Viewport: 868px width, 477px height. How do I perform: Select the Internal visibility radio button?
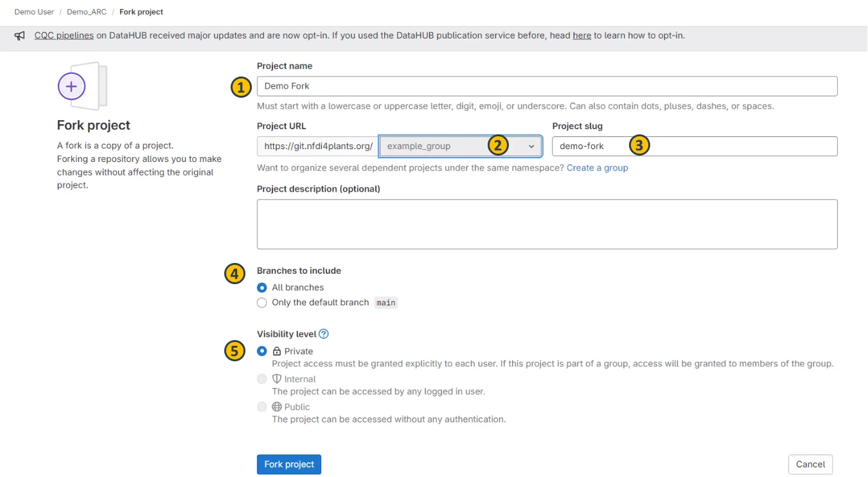point(262,379)
